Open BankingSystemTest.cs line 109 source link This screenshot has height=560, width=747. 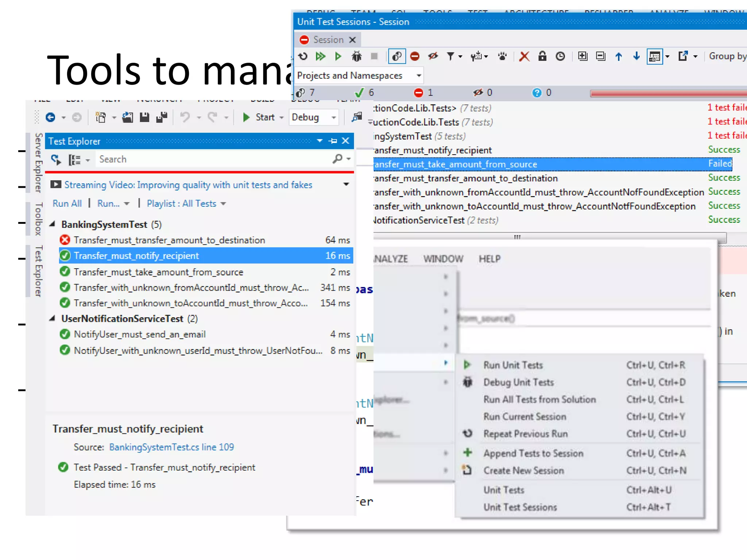click(171, 447)
